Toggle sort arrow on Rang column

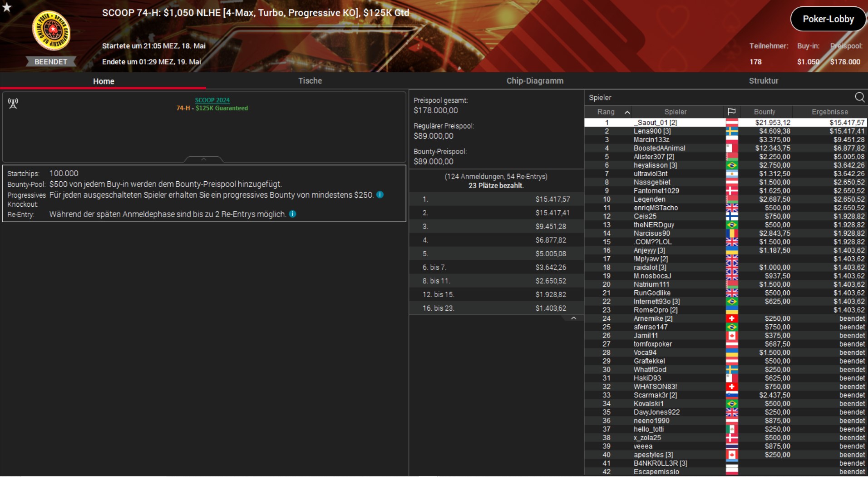pos(627,112)
